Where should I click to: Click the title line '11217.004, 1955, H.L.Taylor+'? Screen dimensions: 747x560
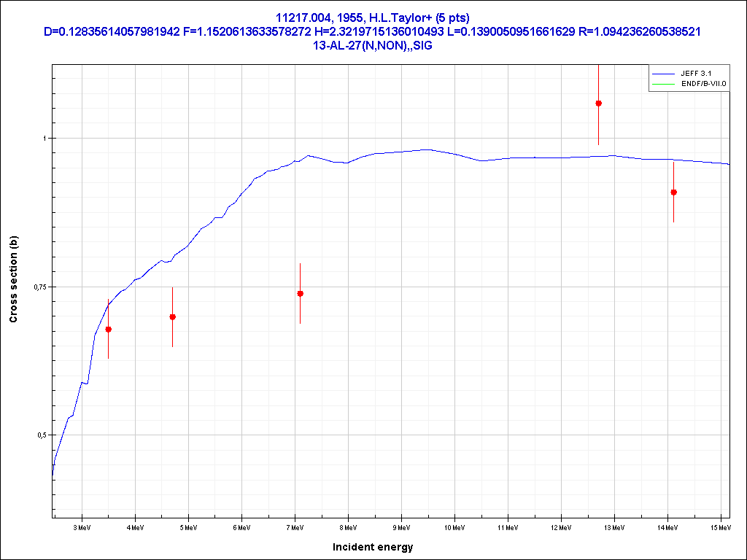click(373, 19)
